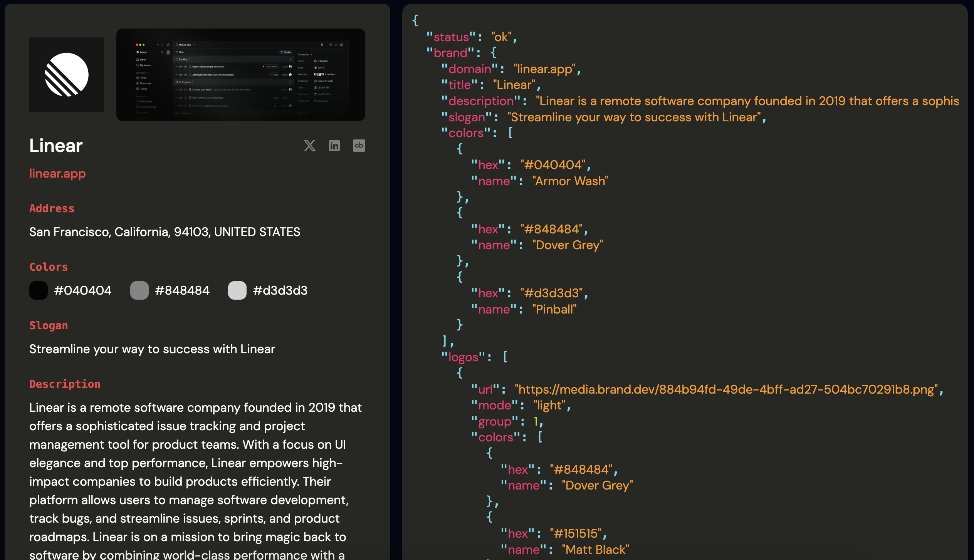Open the X (Twitter) social icon
Screen dimensions: 974x560
point(309,146)
